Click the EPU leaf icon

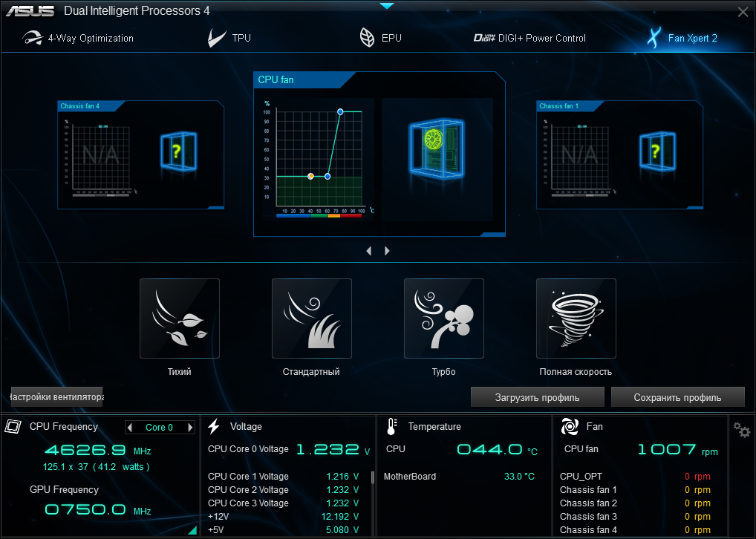[x=367, y=38]
